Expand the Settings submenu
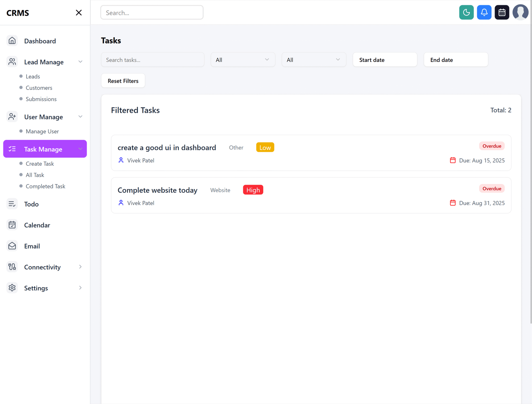 click(x=80, y=288)
